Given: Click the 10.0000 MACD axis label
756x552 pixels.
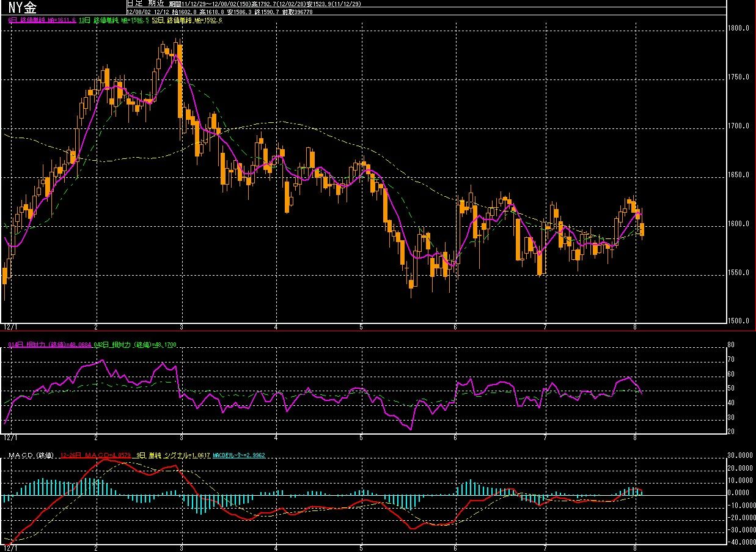Looking at the screenshot, I should tap(741, 480).
